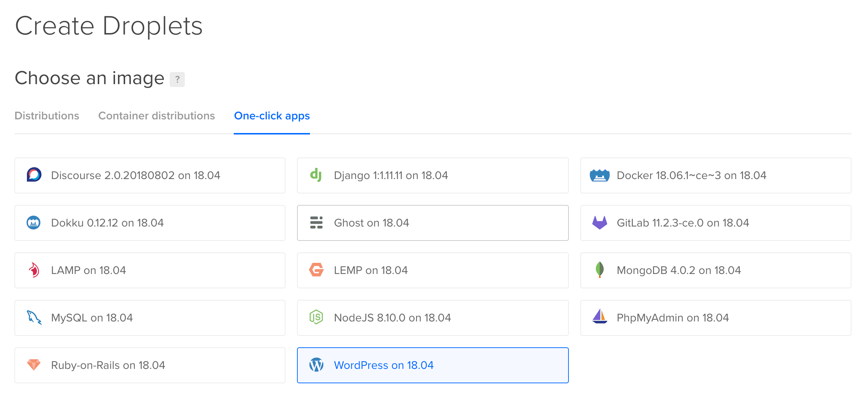Click the GitLab fox logo icon
The image size is (868, 407).
(x=599, y=223)
